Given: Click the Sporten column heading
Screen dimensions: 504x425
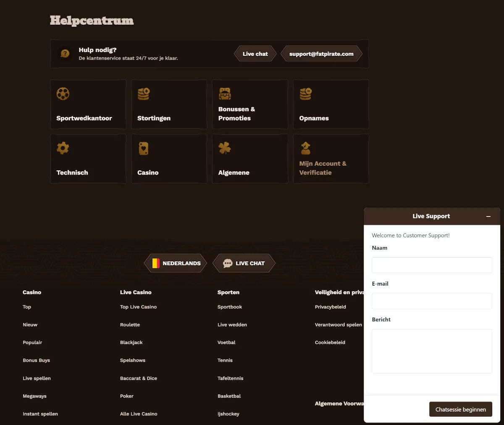Looking at the screenshot, I should [228, 292].
